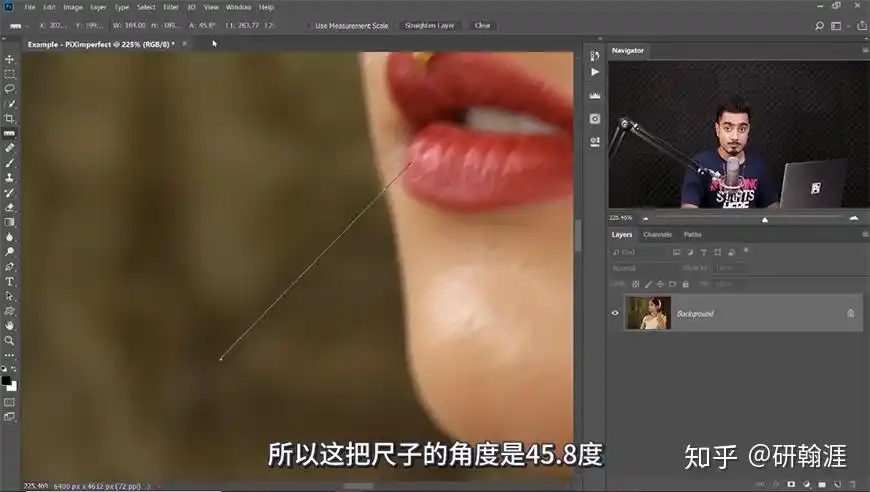The height and width of the screenshot is (492, 870).
Task: Select the Ruler tool in toolbox
Action: coord(9,134)
